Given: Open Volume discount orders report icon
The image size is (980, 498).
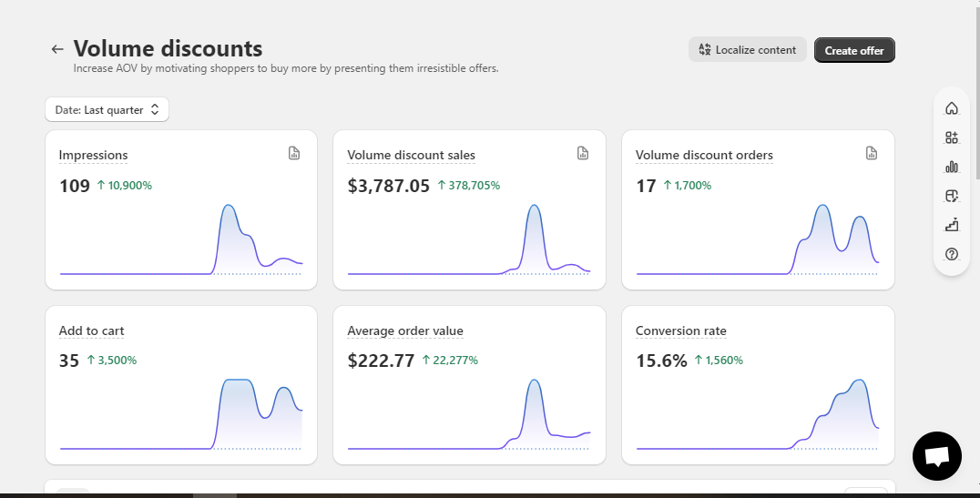Looking at the screenshot, I should (872, 153).
